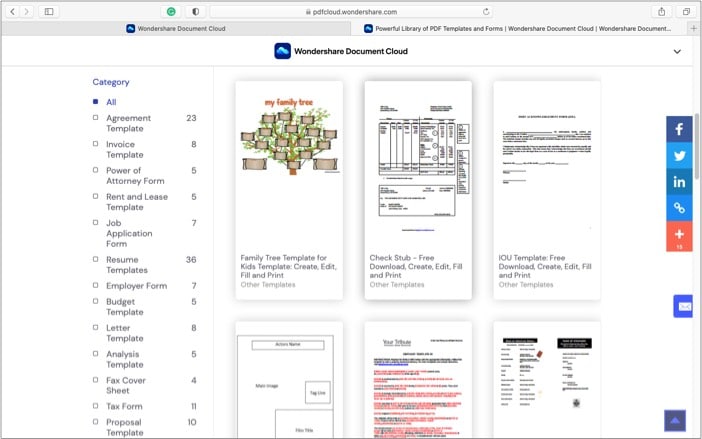Click the green Grammarly extension icon

pyautogui.click(x=171, y=12)
